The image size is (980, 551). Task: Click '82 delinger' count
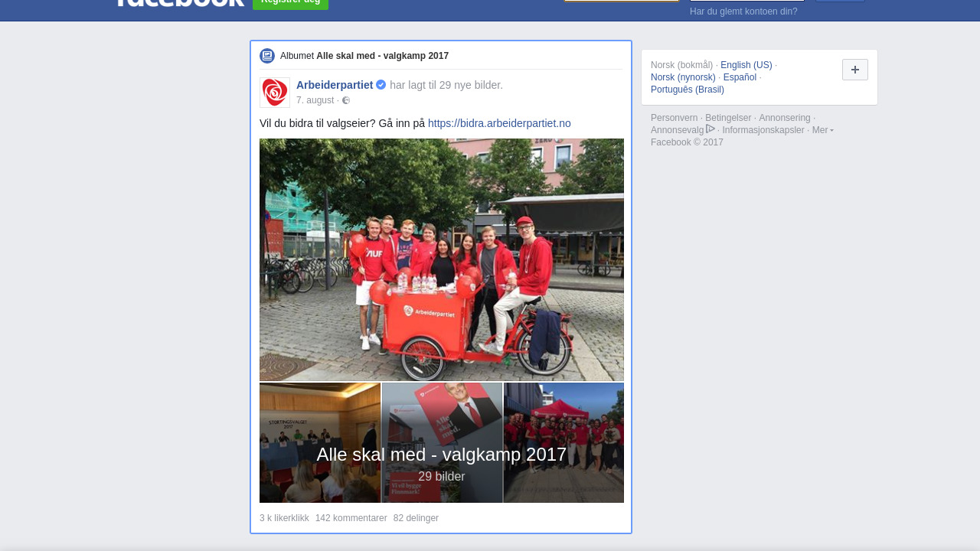coord(416,518)
